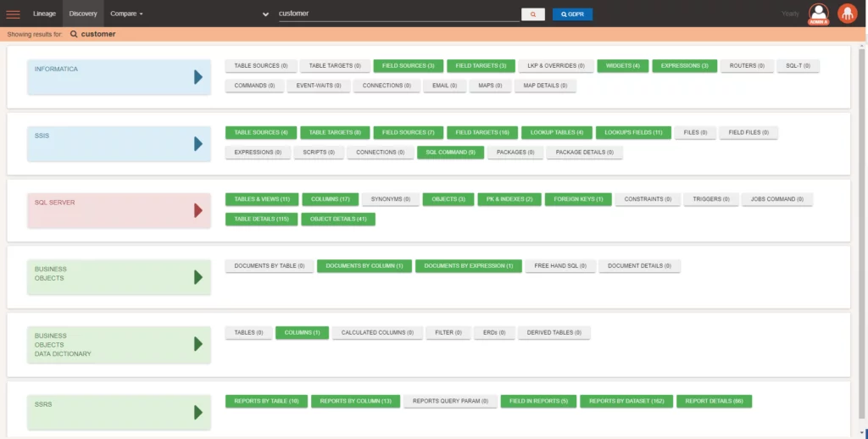Open SQL Server Columns (17)
The height and width of the screenshot is (439, 868).
point(330,199)
